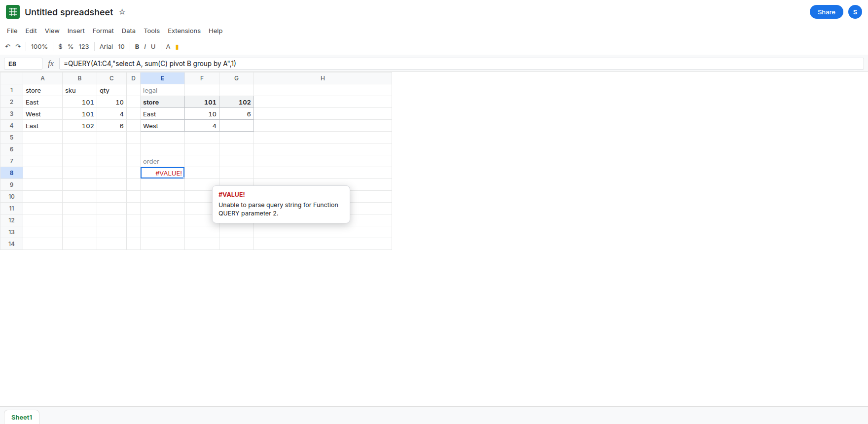This screenshot has width=868, height=424.
Task: Open the account avatar labeled S
Action: click(x=855, y=12)
